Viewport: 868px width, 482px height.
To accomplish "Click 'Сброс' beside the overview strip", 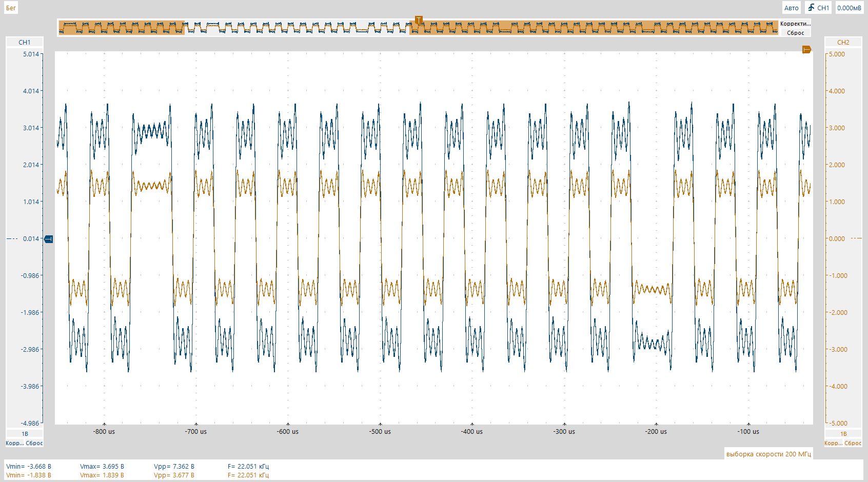I will [x=795, y=33].
